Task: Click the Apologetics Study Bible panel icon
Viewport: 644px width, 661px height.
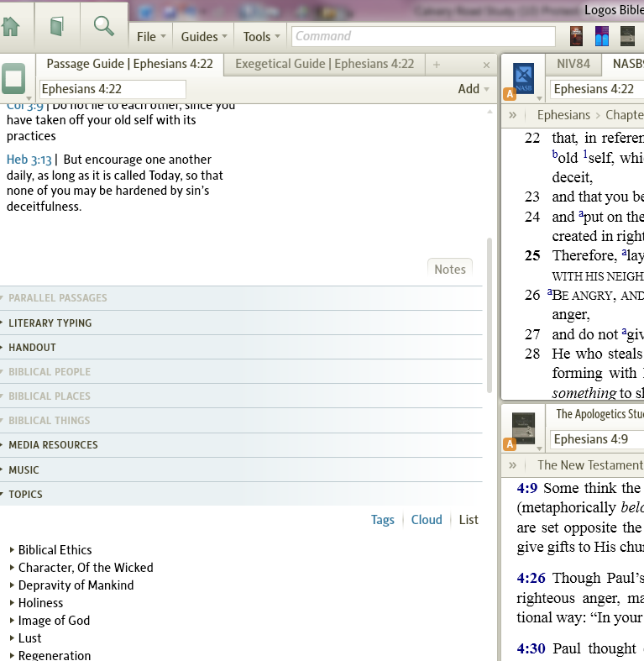Action: [523, 428]
